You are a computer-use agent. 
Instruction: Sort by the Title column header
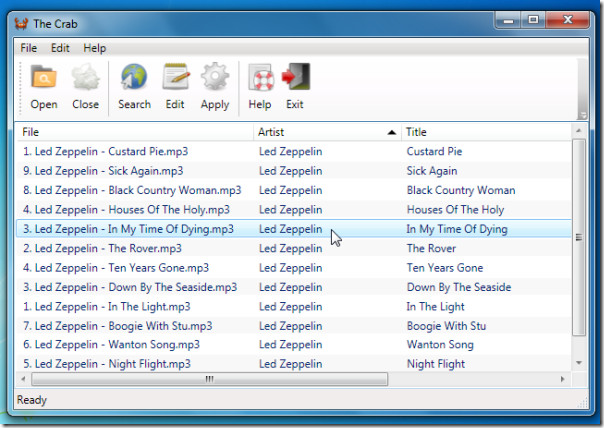point(486,132)
